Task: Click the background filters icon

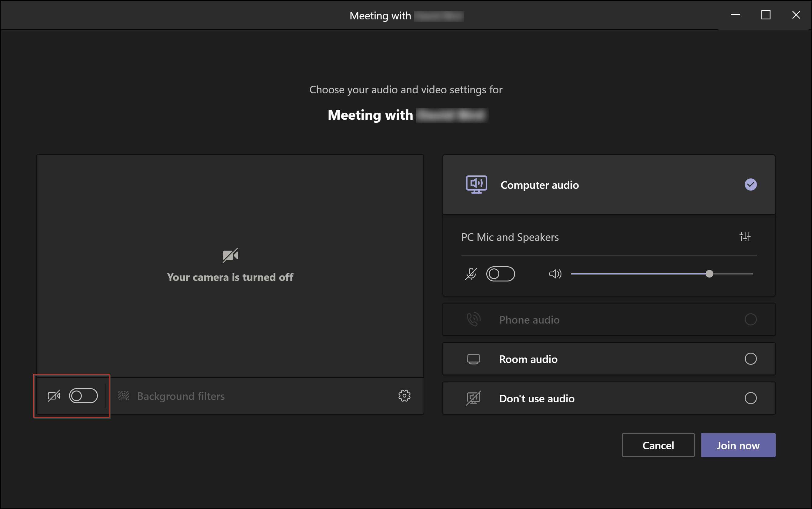Action: point(123,396)
